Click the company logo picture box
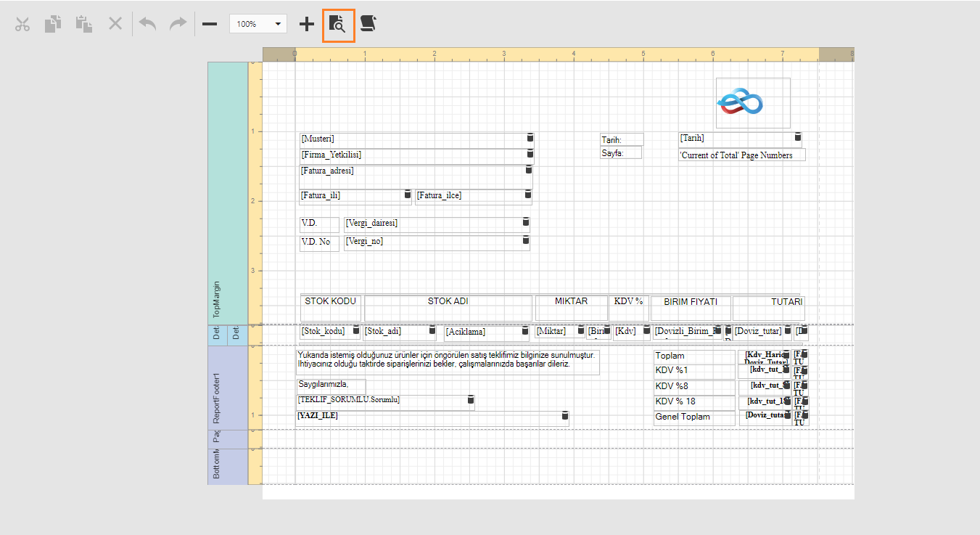Screen dimensions: 980x535 tap(752, 103)
